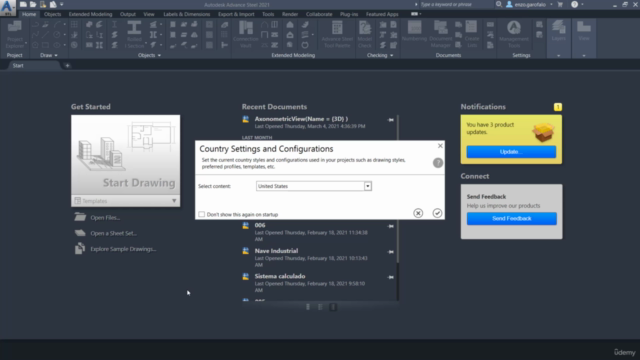This screenshot has height=360, width=640.
Task: Click the help icon in Country Settings dialog
Action: [x=438, y=163]
